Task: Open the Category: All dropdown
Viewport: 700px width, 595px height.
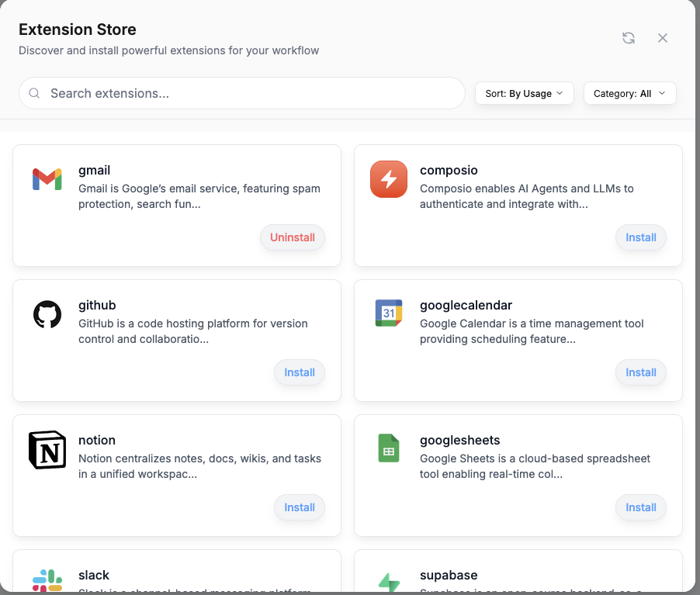Action: 629,93
